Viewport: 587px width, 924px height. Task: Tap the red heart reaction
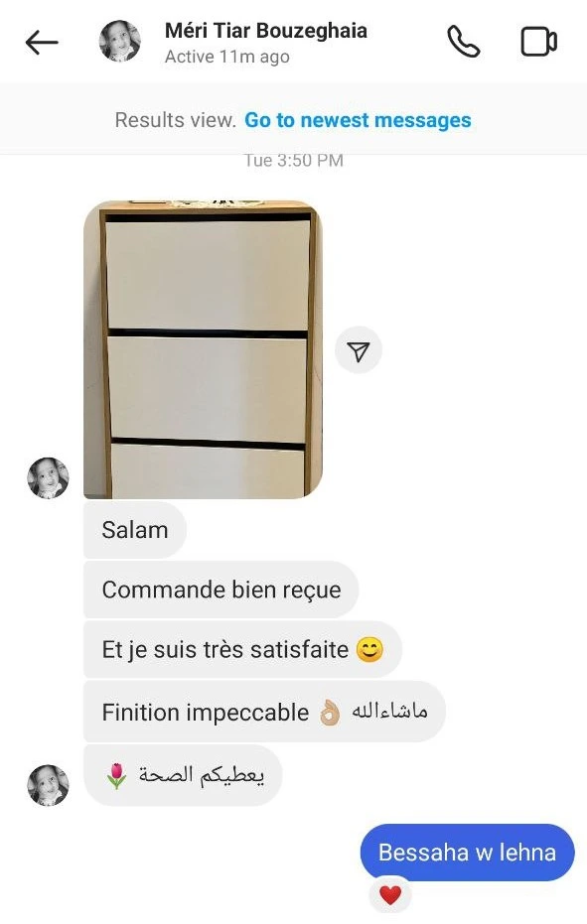(x=390, y=895)
